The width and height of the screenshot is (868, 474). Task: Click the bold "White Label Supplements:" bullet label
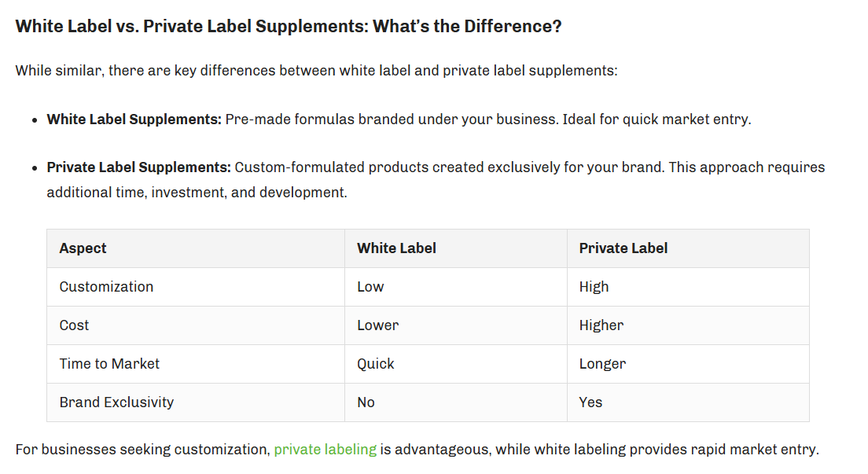pos(134,119)
